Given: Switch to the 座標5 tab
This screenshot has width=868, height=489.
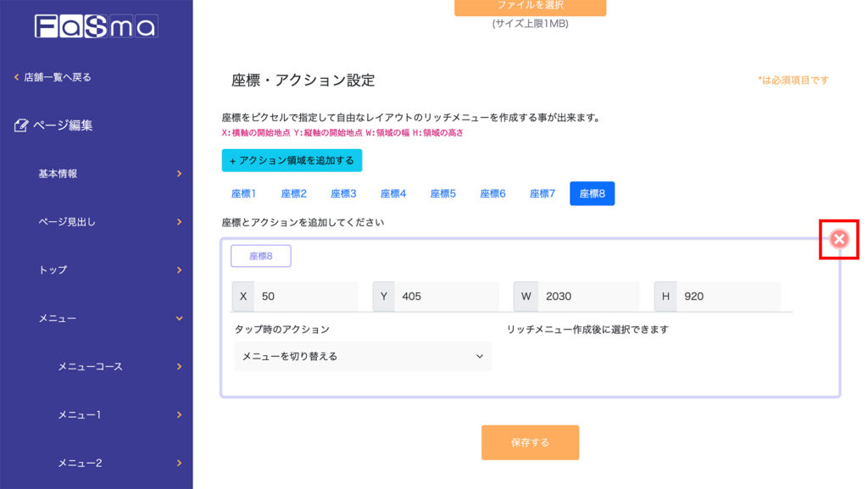Looking at the screenshot, I should 442,194.
